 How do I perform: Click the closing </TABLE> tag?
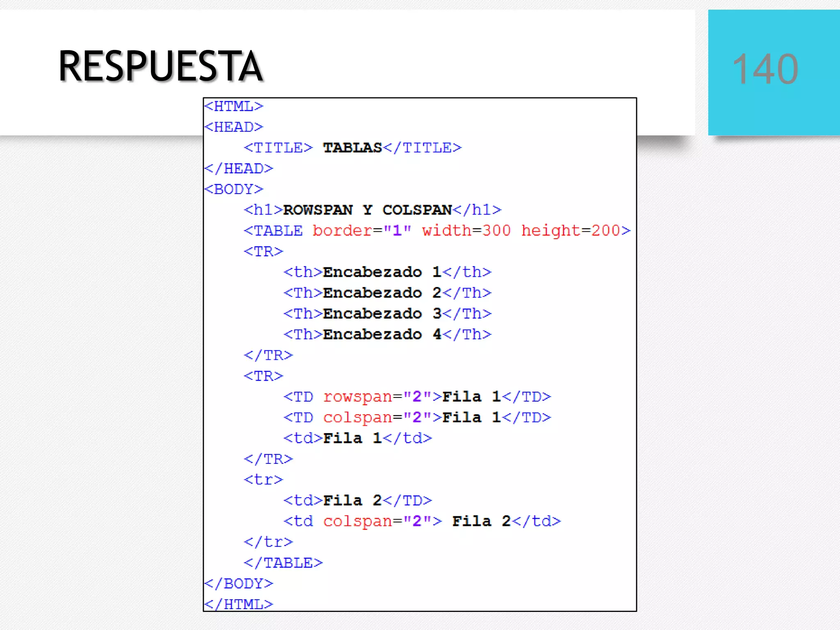pyautogui.click(x=283, y=563)
